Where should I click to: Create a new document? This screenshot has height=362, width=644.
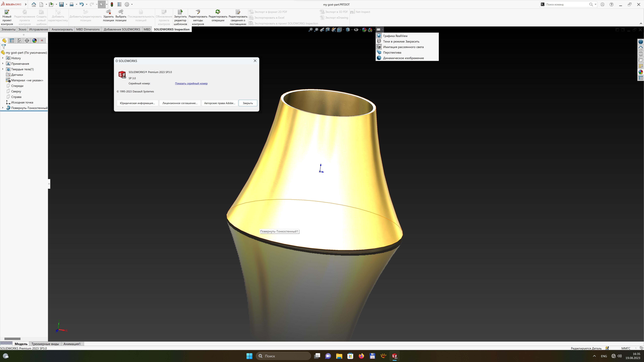pos(41,5)
